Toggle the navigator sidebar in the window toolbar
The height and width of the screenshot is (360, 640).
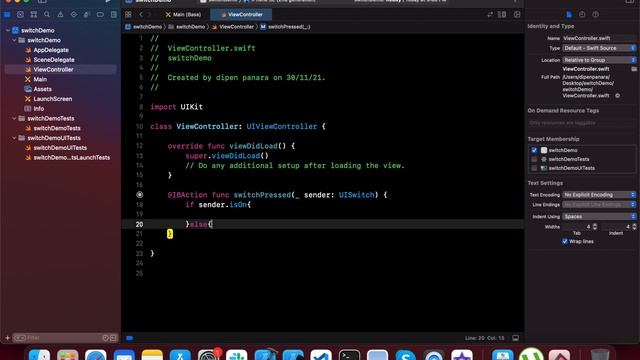(42, 2)
